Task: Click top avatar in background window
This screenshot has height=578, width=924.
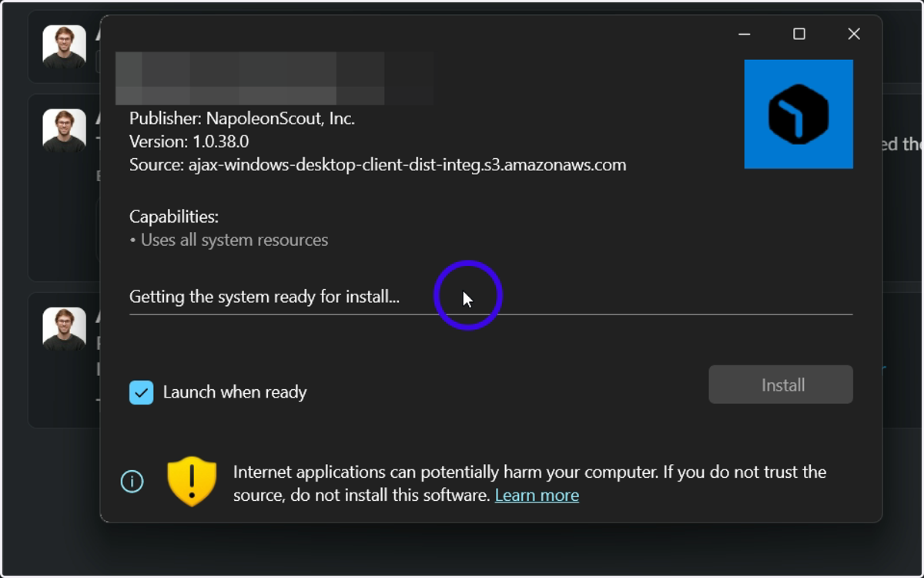Action: click(x=64, y=47)
